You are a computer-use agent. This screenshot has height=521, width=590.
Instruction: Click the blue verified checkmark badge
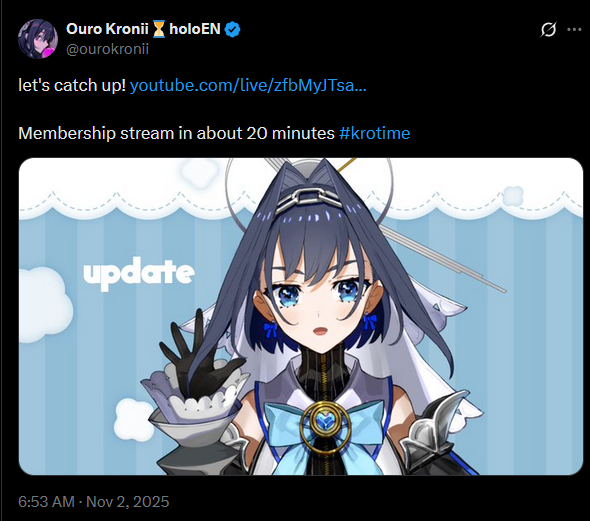pyautogui.click(x=232, y=29)
